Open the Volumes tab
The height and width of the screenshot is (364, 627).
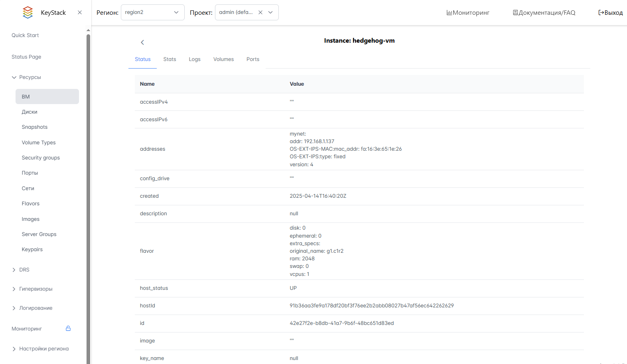click(223, 59)
